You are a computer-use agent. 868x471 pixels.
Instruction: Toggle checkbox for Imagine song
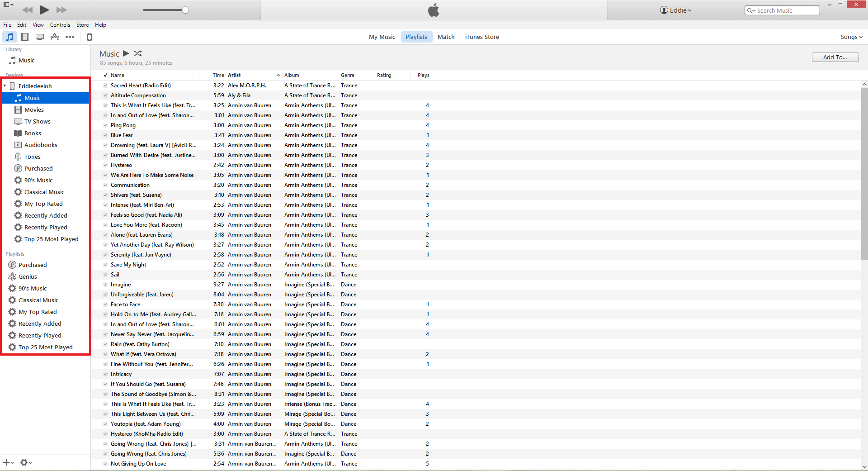tap(105, 285)
